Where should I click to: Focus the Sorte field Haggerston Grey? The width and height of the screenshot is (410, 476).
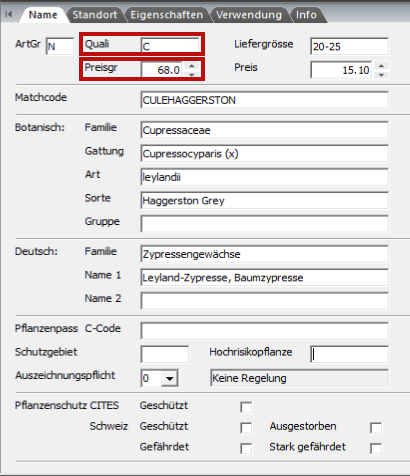(265, 200)
